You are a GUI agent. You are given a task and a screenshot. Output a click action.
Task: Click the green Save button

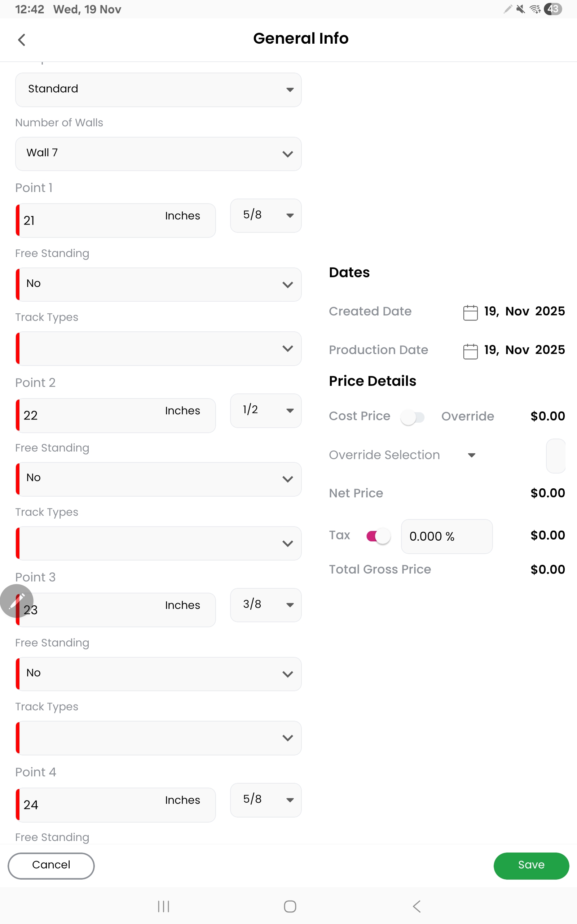531,865
